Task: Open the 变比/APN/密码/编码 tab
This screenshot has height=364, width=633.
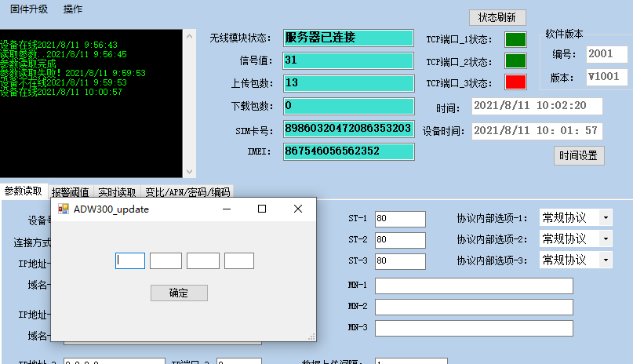Action: tap(187, 191)
